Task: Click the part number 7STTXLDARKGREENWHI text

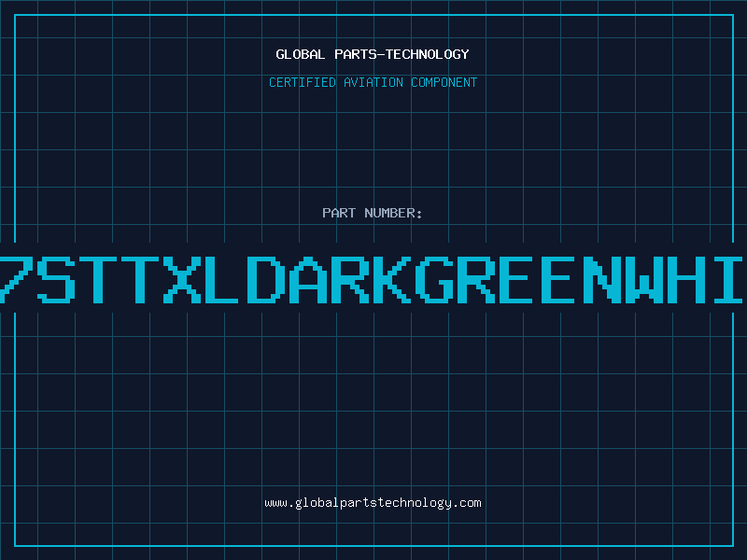Action: tap(371, 280)
